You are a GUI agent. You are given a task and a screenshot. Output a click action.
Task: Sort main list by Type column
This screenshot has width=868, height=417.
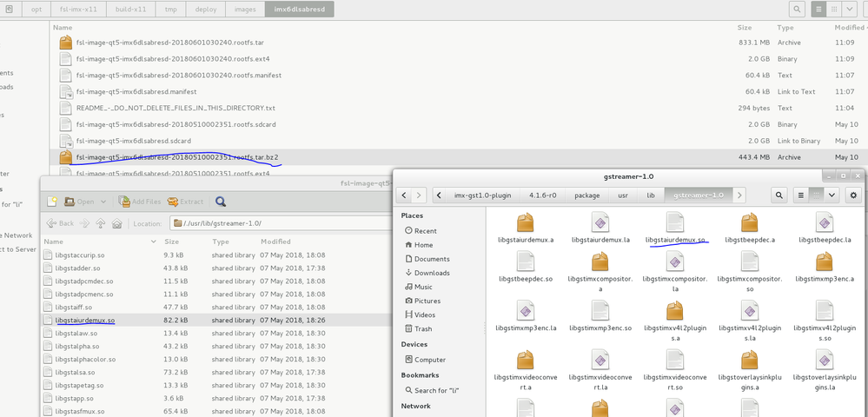tap(785, 27)
